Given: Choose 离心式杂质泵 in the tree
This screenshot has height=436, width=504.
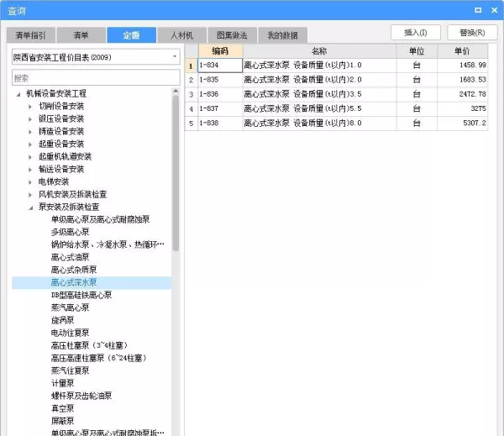Looking at the screenshot, I should tap(74, 270).
